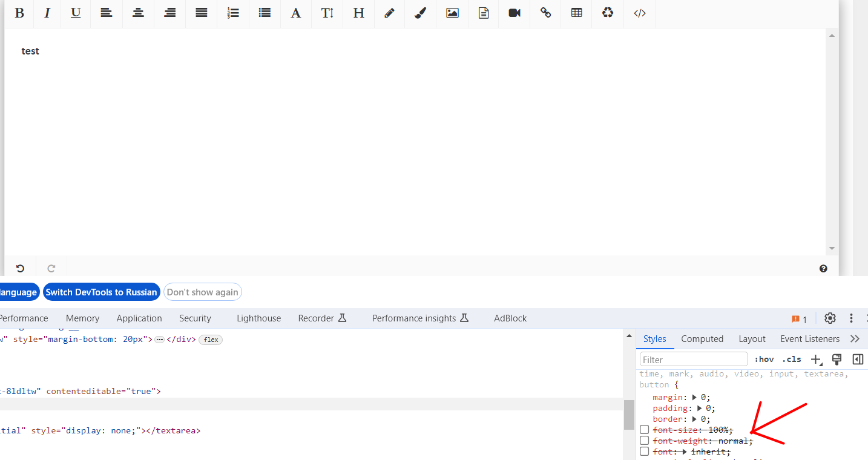Open the font size T icon

327,13
